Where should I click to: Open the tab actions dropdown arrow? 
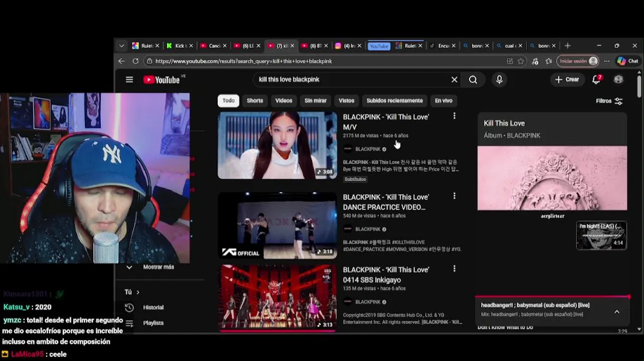coord(121,46)
